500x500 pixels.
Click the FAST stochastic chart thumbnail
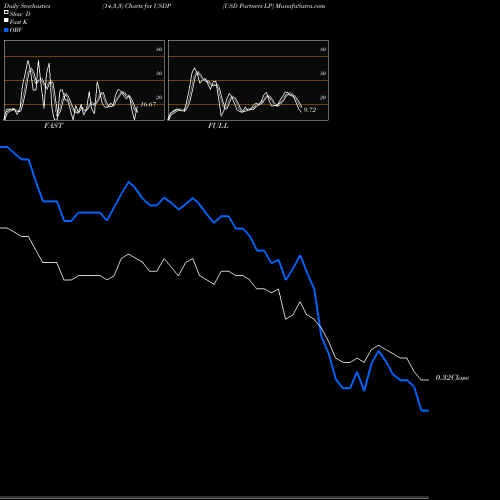tap(84, 80)
